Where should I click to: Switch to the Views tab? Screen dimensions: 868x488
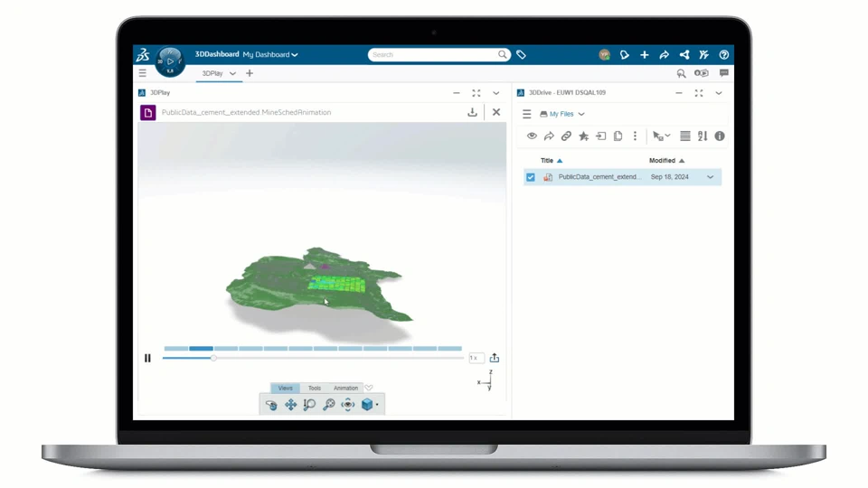(285, 388)
